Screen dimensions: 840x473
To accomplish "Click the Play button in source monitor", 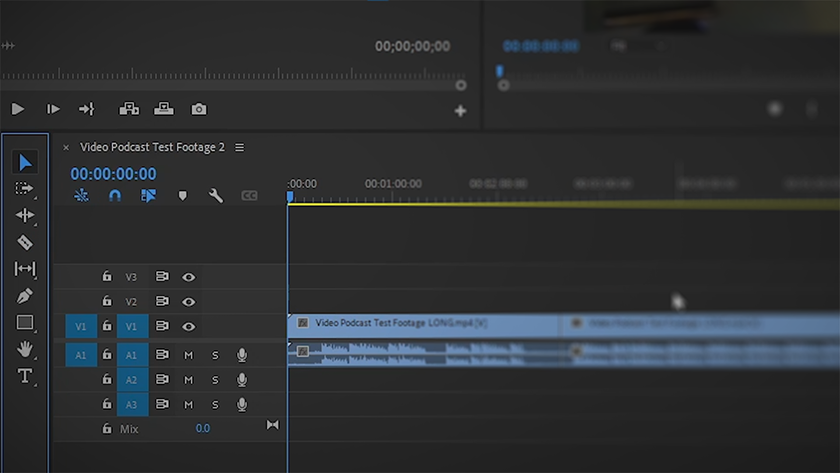I will point(18,109).
